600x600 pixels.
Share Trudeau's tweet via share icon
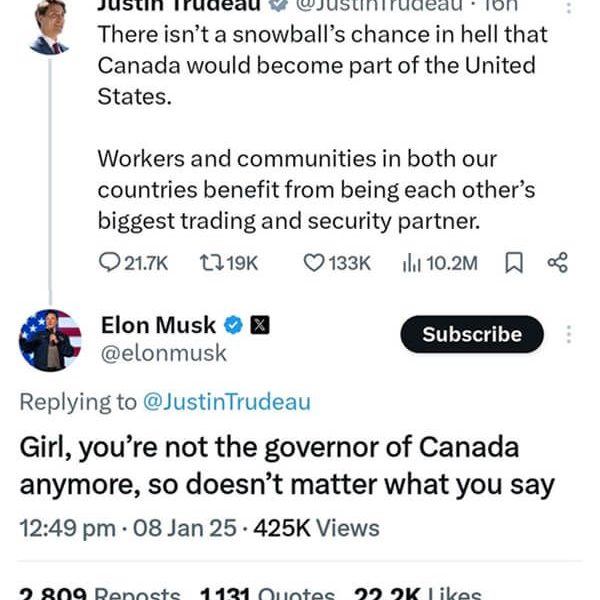tap(558, 262)
